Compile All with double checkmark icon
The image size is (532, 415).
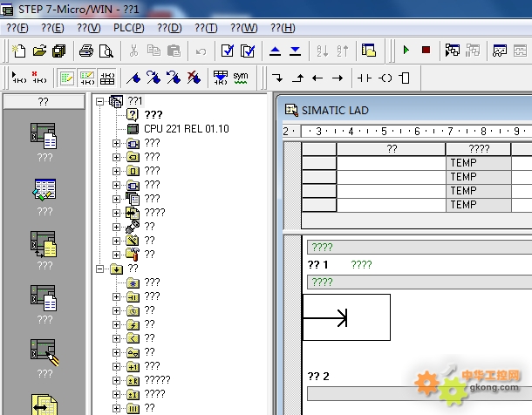point(248,51)
